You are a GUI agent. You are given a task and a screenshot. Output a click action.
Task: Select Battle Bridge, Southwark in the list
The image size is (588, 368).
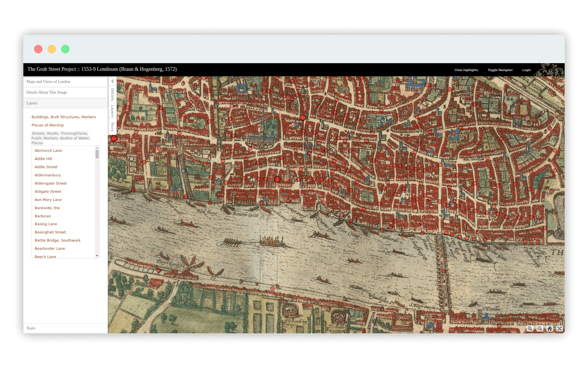coord(58,240)
